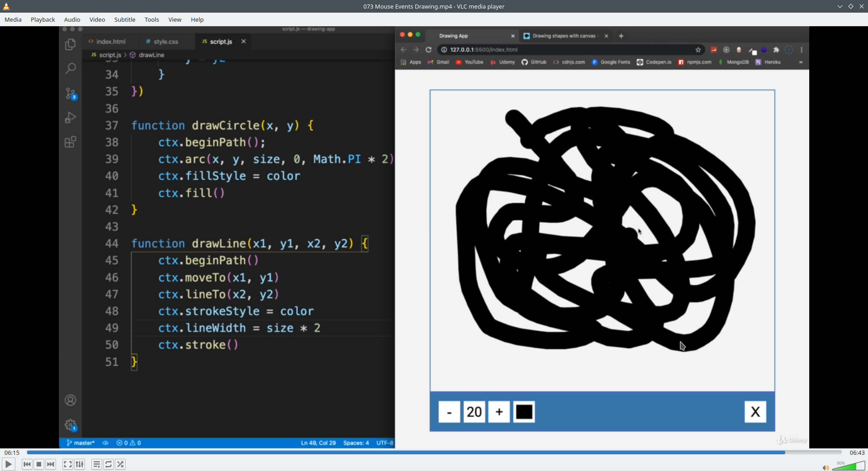
Task: Open the Google Fonts bookmark
Action: click(x=611, y=62)
